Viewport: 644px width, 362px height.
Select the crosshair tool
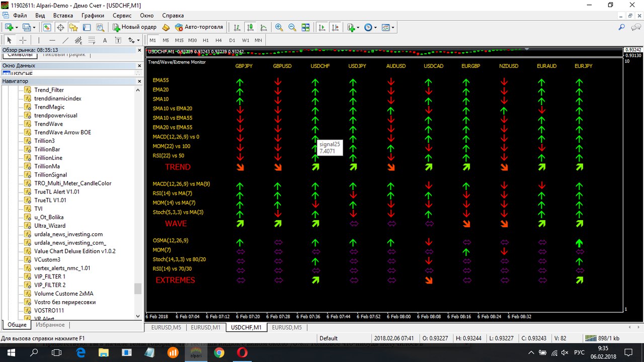(x=23, y=40)
